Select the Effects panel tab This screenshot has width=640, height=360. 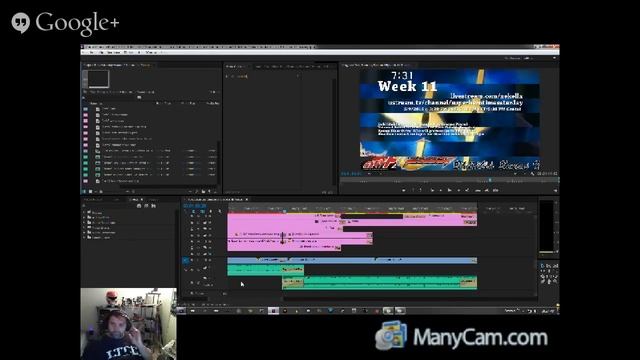(x=135, y=200)
